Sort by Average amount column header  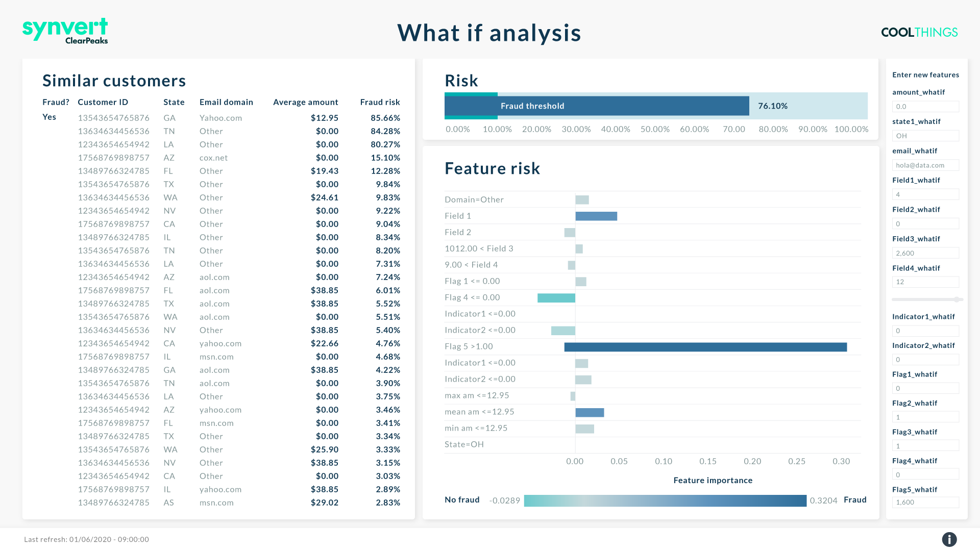point(306,102)
